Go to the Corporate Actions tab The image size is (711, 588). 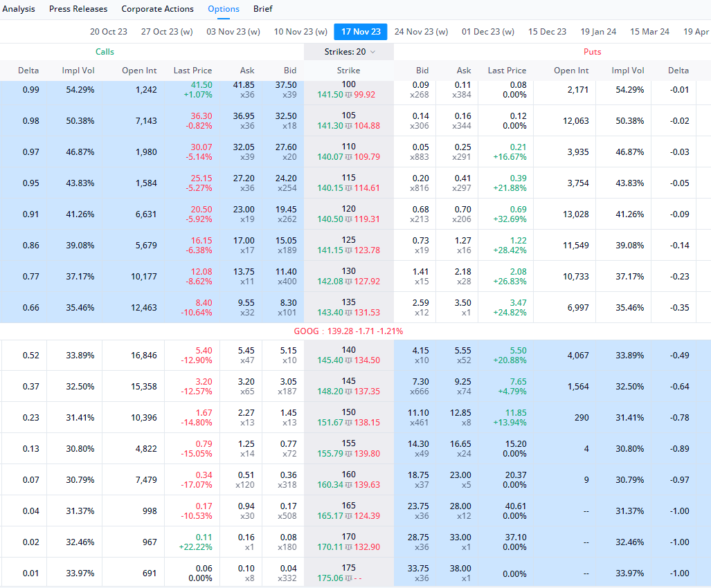click(x=157, y=9)
